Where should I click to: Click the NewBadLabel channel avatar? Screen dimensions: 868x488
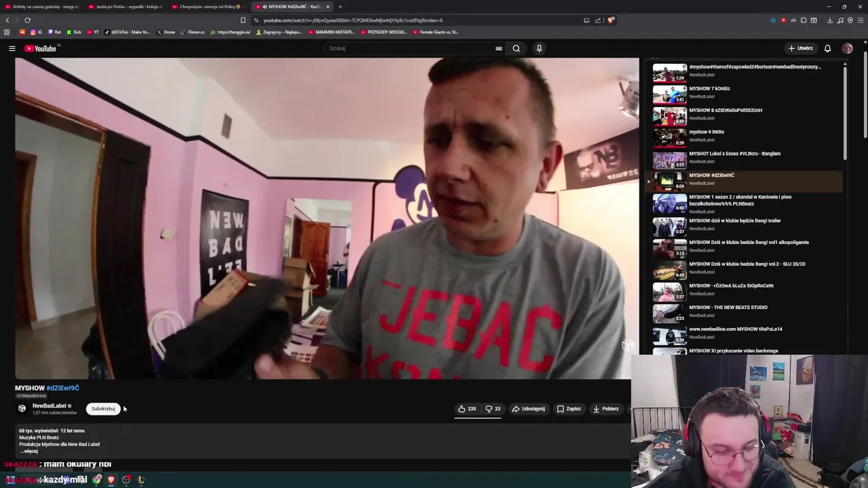click(22, 409)
